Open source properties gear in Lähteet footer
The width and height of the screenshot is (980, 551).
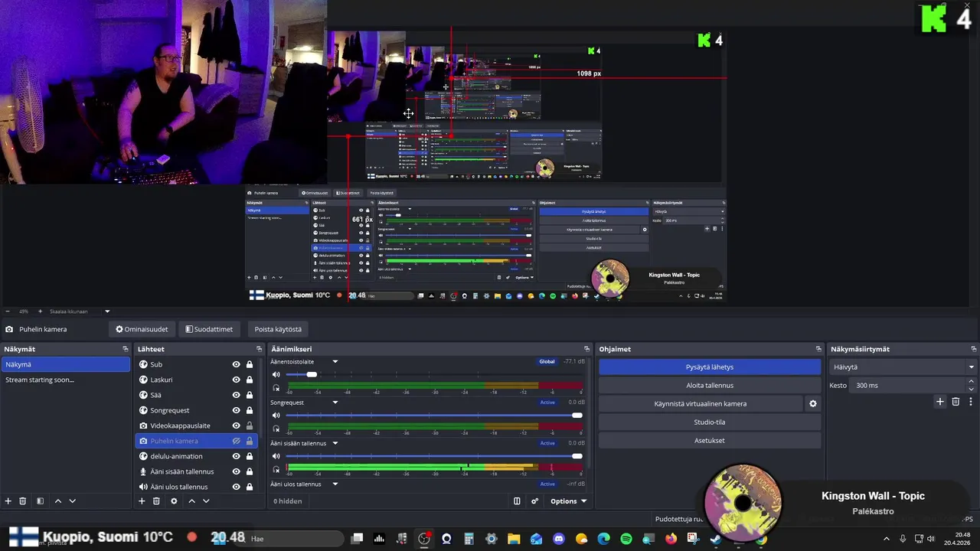click(174, 501)
